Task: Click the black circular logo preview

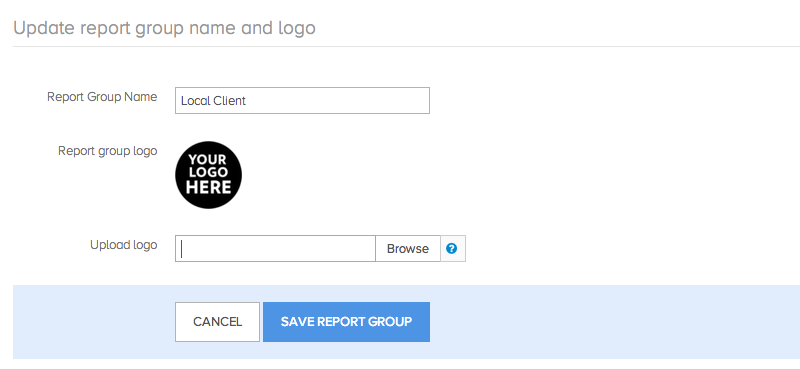Action: 208,175
